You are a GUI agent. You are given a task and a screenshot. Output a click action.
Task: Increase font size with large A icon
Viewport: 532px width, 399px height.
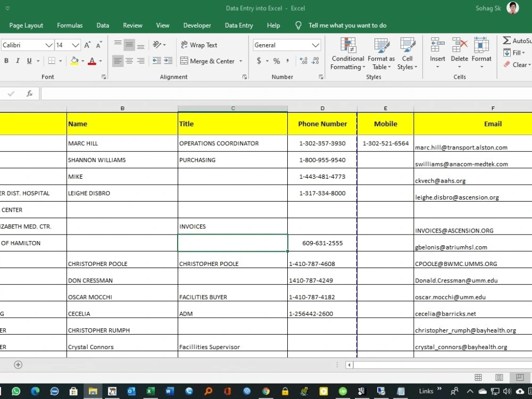(87, 45)
